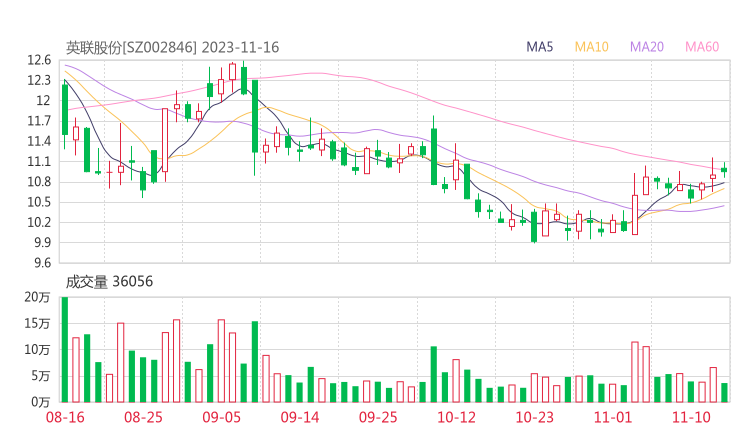Click the 5万 volume axis label
The height and width of the screenshot is (440, 740).
(x=41, y=376)
